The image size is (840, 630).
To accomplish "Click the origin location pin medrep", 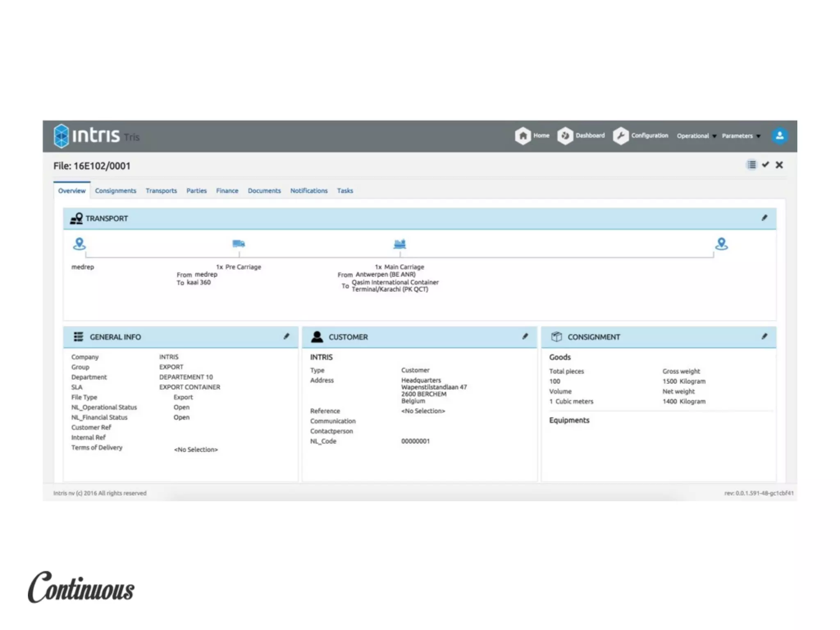I will (79, 244).
